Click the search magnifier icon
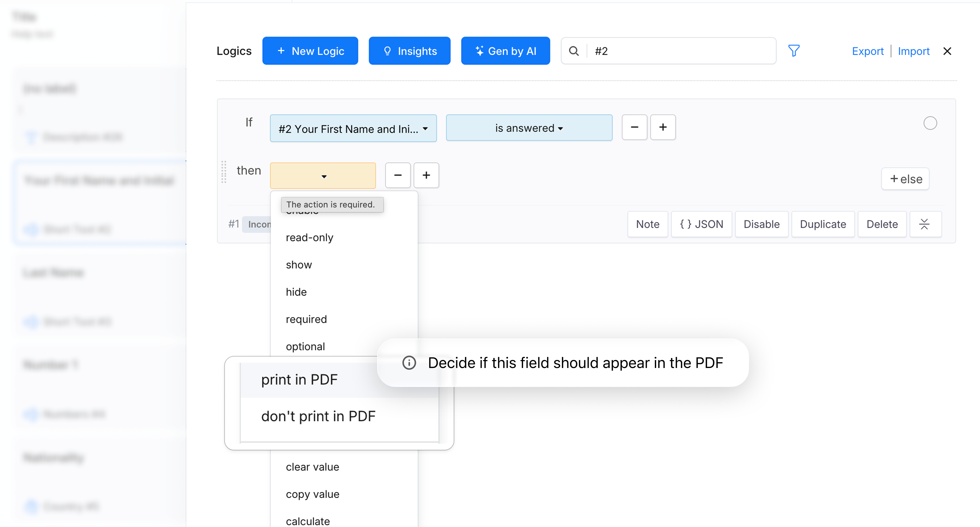Viewport: 980px width, 527px height. pos(574,50)
